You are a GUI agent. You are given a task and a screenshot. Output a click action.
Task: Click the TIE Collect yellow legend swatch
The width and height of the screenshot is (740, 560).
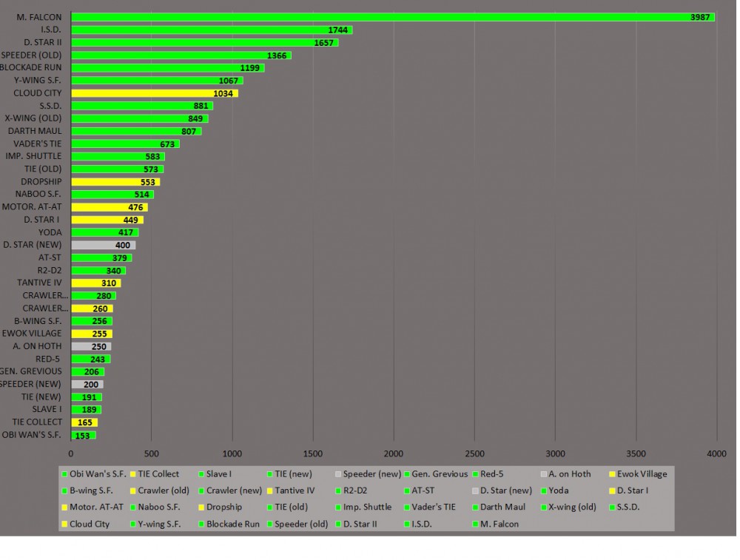(133, 474)
